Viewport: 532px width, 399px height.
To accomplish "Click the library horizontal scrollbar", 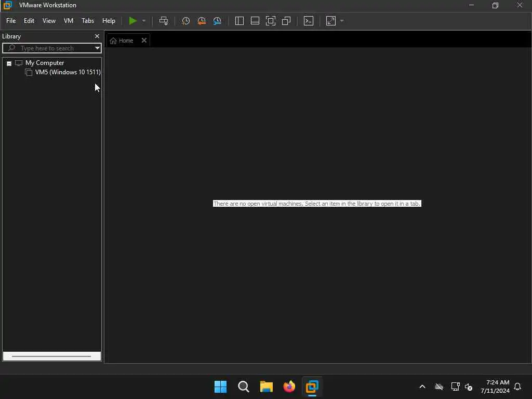I will (51, 356).
